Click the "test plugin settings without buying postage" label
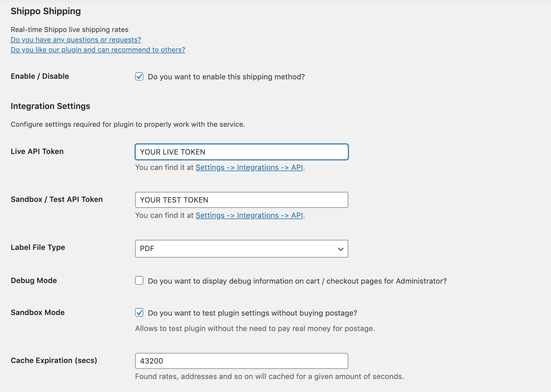The height and width of the screenshot is (392, 551). pyautogui.click(x=252, y=313)
